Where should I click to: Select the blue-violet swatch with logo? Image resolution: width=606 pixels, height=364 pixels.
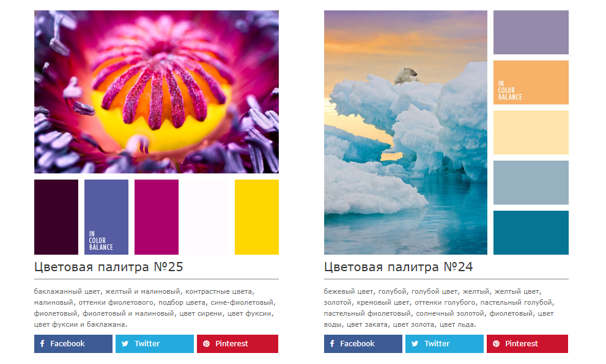[106, 217]
